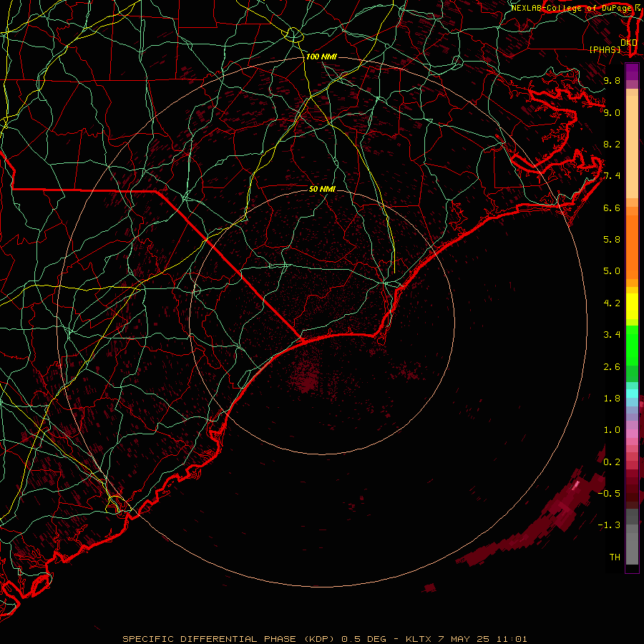
Task: Click the 5.8 value on the color scale
Action: tap(612, 240)
